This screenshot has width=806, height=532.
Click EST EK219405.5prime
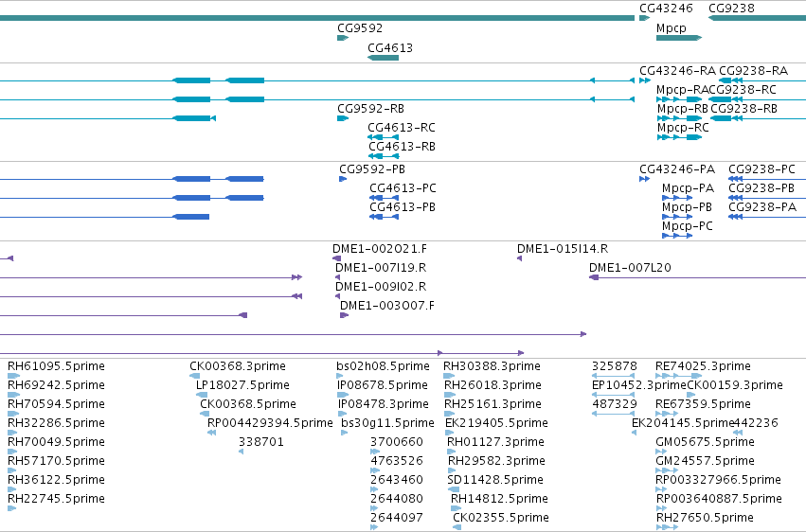(450, 433)
